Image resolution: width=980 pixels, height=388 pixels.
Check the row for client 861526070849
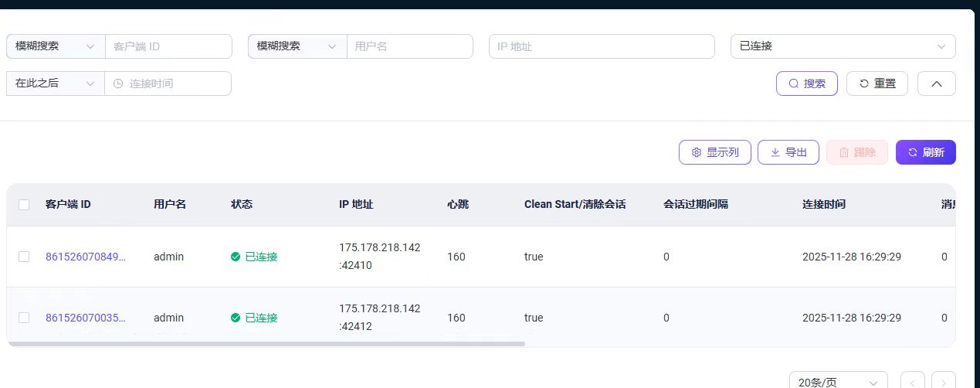click(x=24, y=257)
